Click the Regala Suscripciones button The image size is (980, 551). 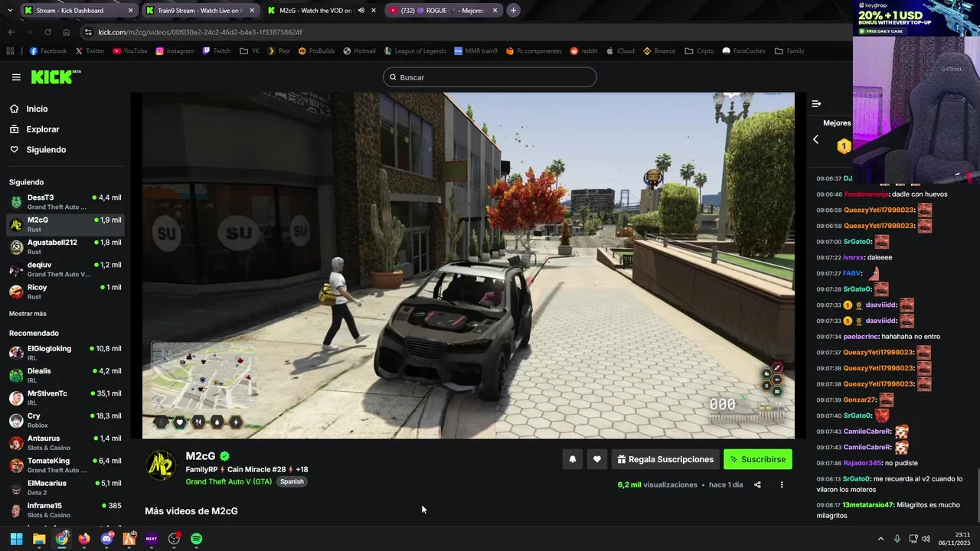665,459
